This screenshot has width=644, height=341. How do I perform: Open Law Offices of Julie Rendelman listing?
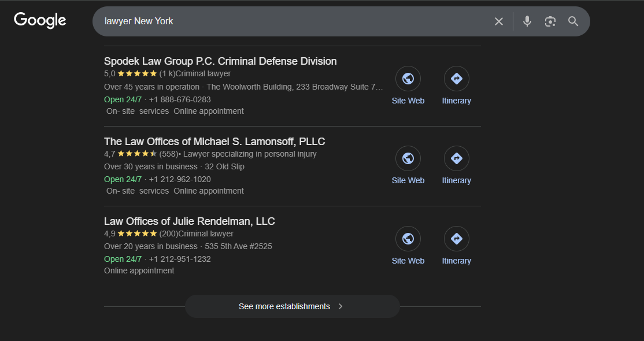[189, 221]
